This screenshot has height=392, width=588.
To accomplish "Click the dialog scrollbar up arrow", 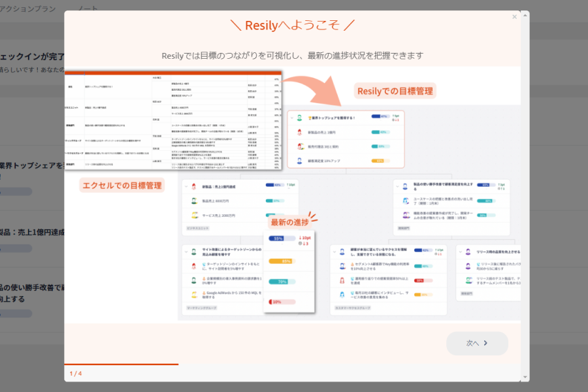I will [525, 15].
